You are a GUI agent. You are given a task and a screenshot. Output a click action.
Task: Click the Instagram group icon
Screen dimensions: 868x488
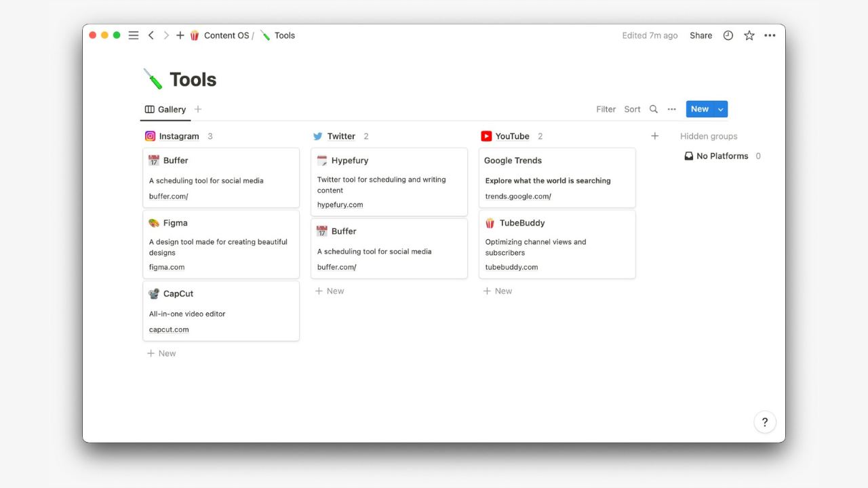(151, 136)
